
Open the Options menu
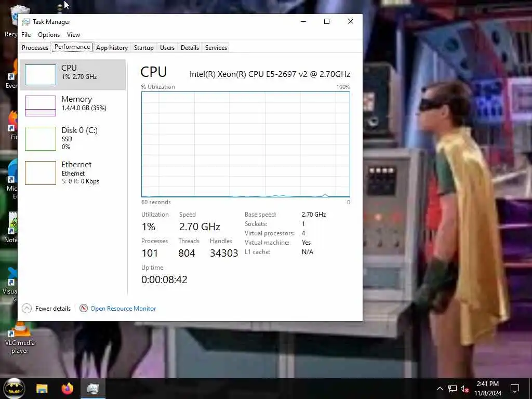coord(48,35)
